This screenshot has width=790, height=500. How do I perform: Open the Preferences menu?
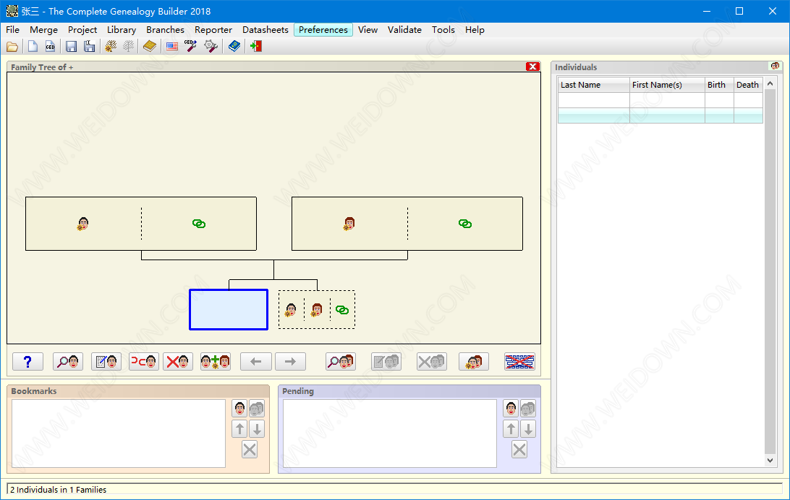[323, 30]
